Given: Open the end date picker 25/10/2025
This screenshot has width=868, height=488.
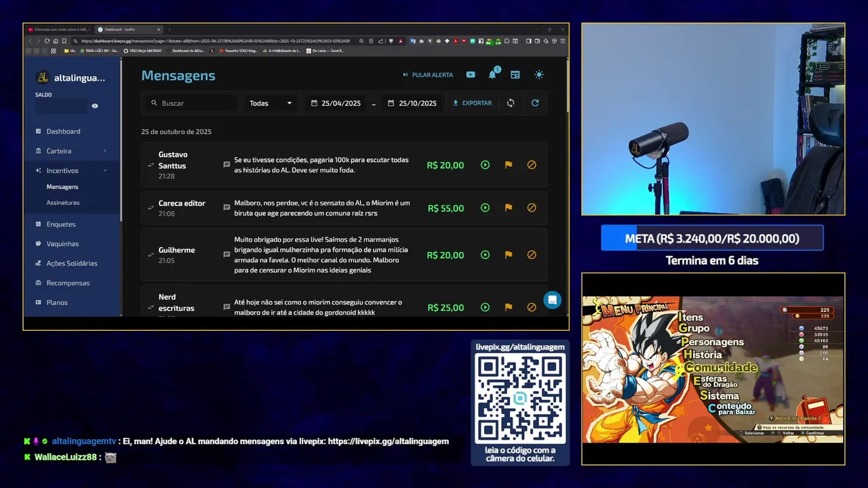Looking at the screenshot, I should point(413,103).
